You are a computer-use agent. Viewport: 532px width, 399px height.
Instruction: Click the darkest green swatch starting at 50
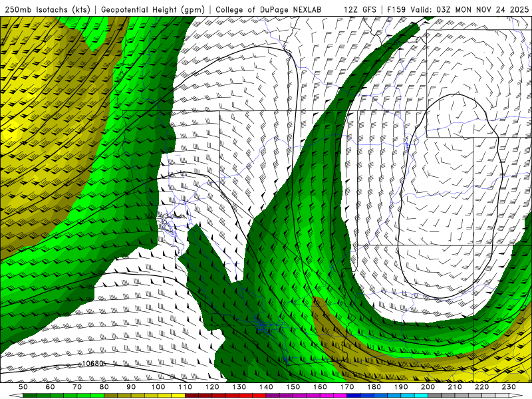tap(30, 396)
